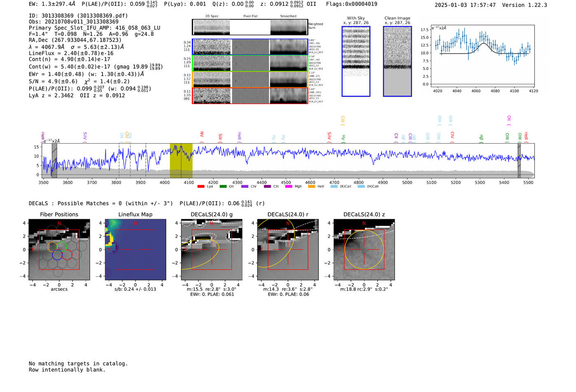Image resolution: width=576 pixels, height=392 pixels.
Task: Click the NV spectral line label
Action: (202, 137)
